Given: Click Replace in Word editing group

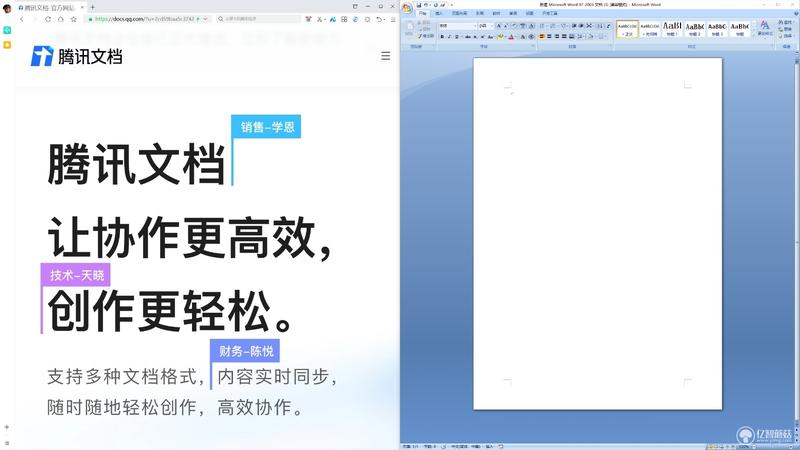Looking at the screenshot, I should tap(785, 29).
